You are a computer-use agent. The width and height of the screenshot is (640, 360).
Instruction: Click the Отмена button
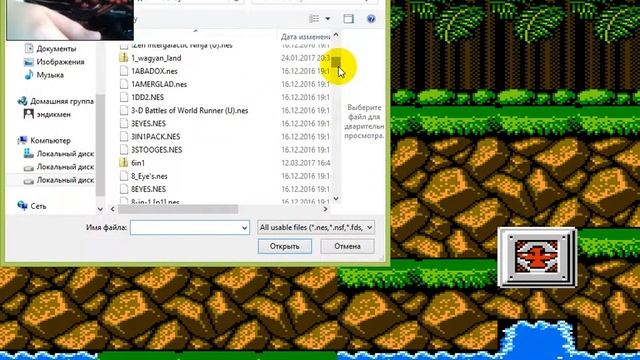(347, 246)
